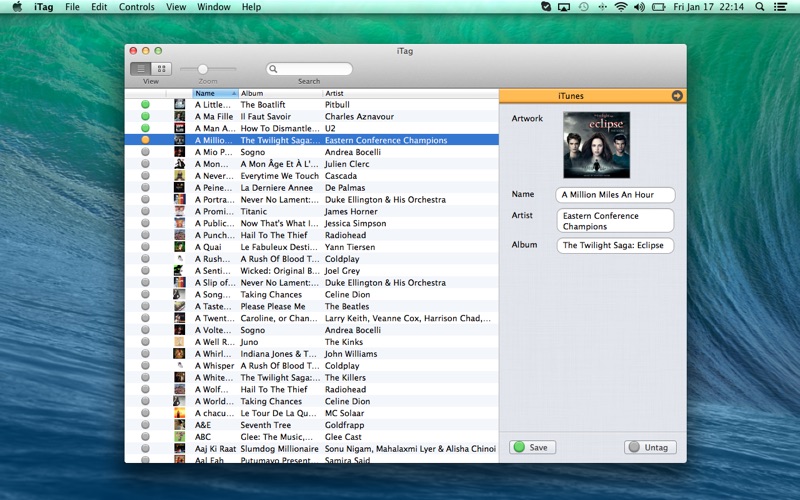The height and width of the screenshot is (500, 800).
Task: Click the date and time in menu bar
Action: click(x=708, y=7)
